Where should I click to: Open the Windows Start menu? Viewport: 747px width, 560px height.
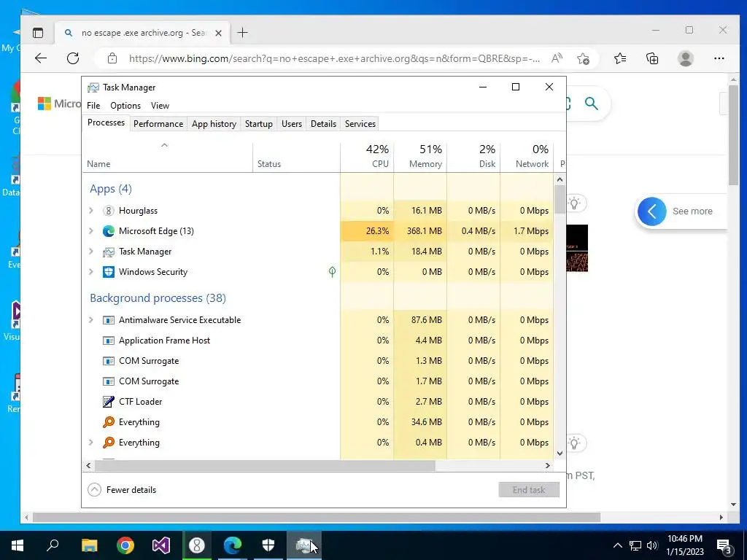[x=18, y=545]
